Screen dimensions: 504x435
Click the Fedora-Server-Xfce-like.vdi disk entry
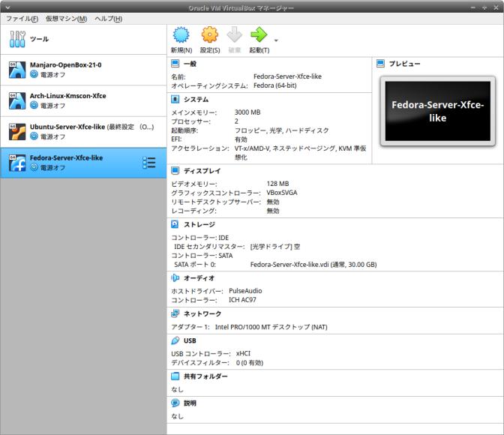313,265
